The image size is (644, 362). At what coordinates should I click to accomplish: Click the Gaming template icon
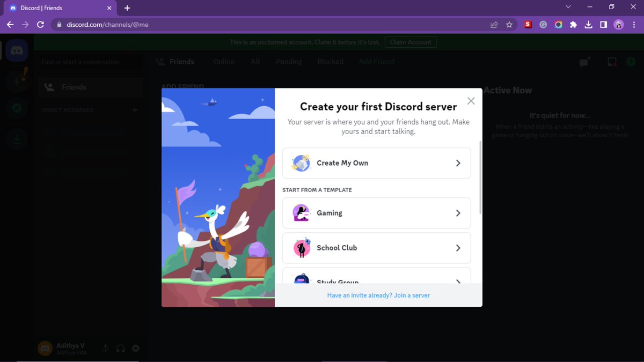tap(301, 213)
